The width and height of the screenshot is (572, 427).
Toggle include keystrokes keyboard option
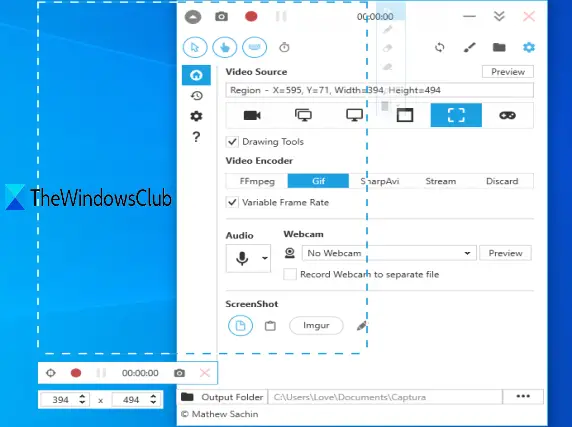click(255, 47)
